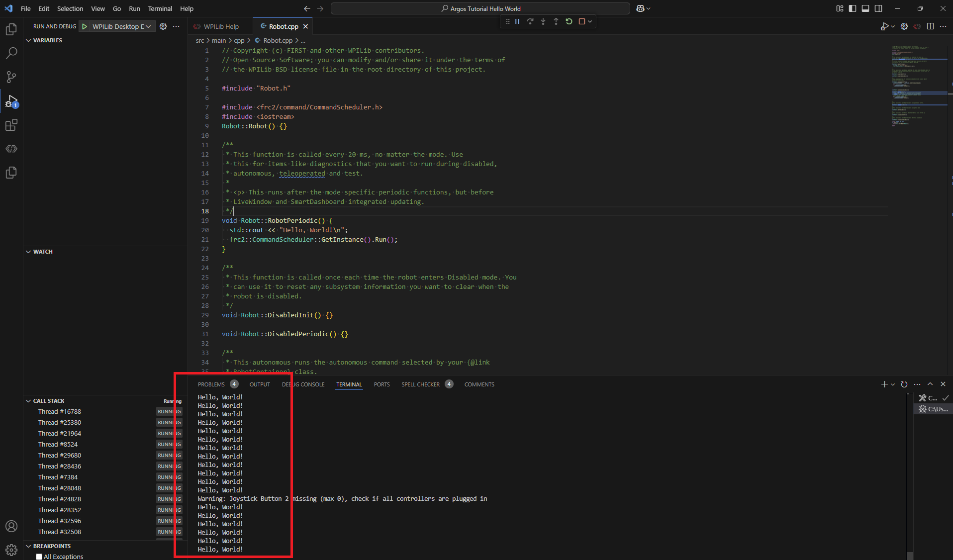This screenshot has height=560, width=953.
Task: Open the Extensions view
Action: click(x=11, y=125)
